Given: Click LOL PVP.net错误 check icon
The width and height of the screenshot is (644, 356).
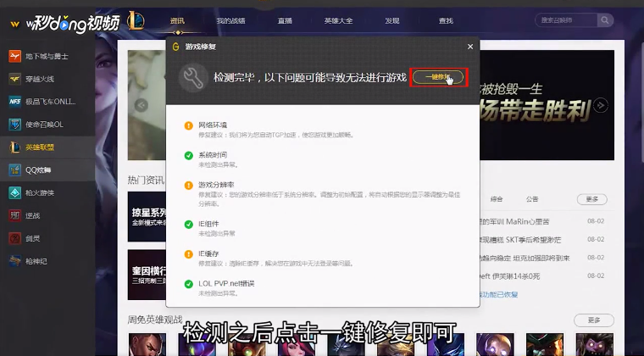Looking at the screenshot, I should [x=188, y=284].
